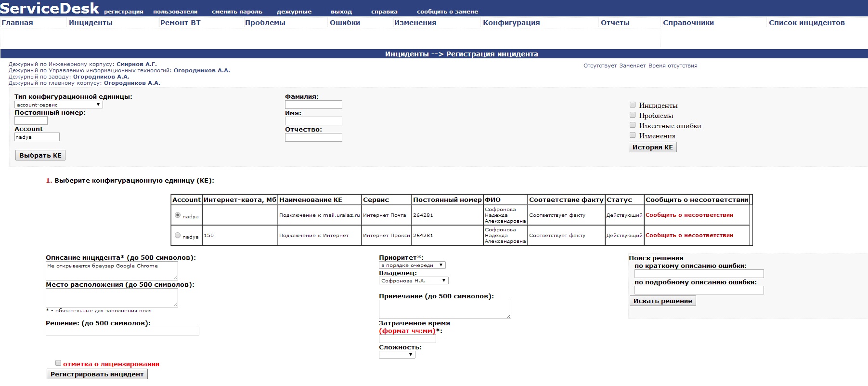Click Действующий status in Интернет Почта row
Viewport: 868px width, 386px height.
click(624, 215)
